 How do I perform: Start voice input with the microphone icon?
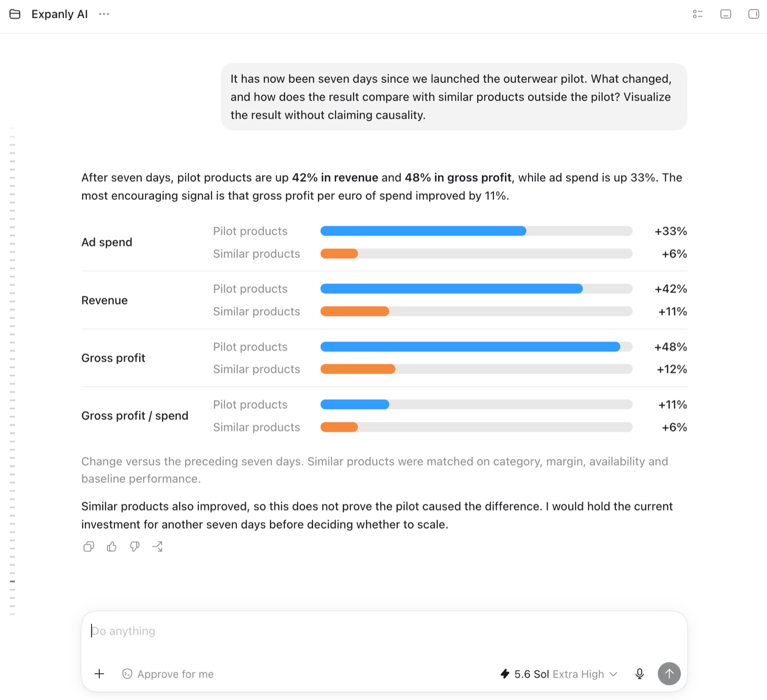coord(639,674)
